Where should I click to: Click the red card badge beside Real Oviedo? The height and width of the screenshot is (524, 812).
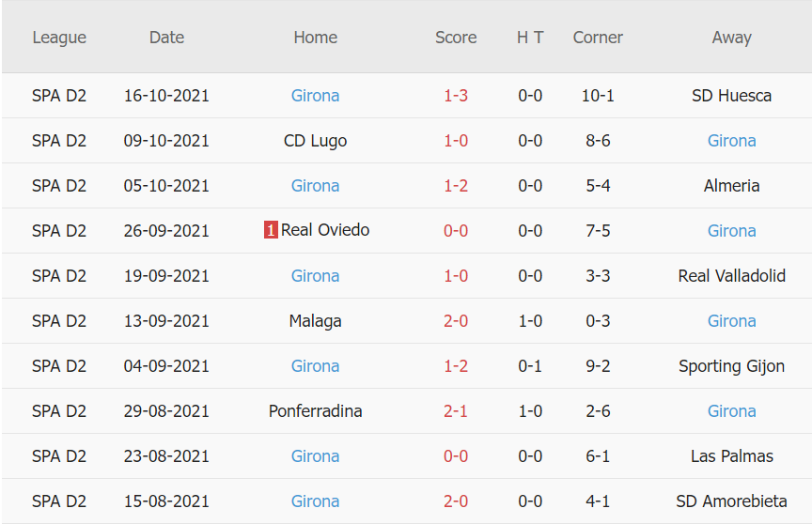(271, 230)
